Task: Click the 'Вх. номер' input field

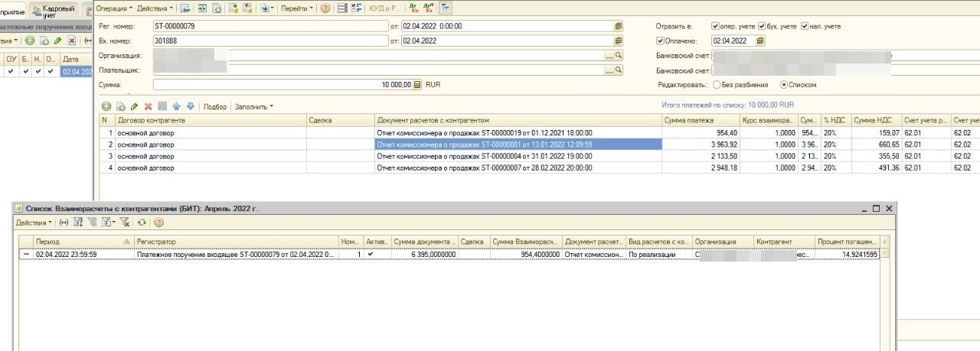Action: pyautogui.click(x=270, y=41)
